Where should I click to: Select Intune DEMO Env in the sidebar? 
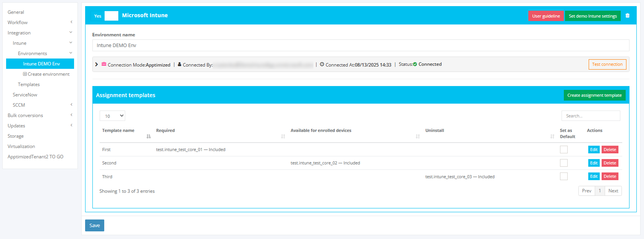40,64
